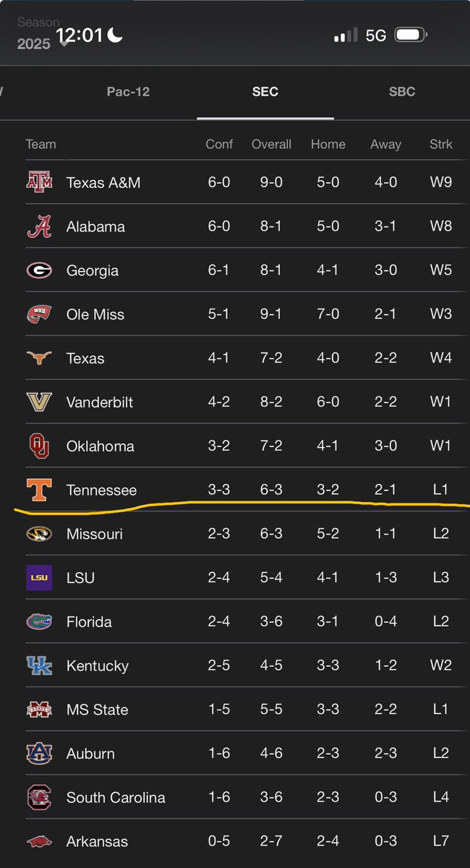Tap the Kentucky UK logo
The width and height of the screenshot is (470, 868).
point(39,665)
